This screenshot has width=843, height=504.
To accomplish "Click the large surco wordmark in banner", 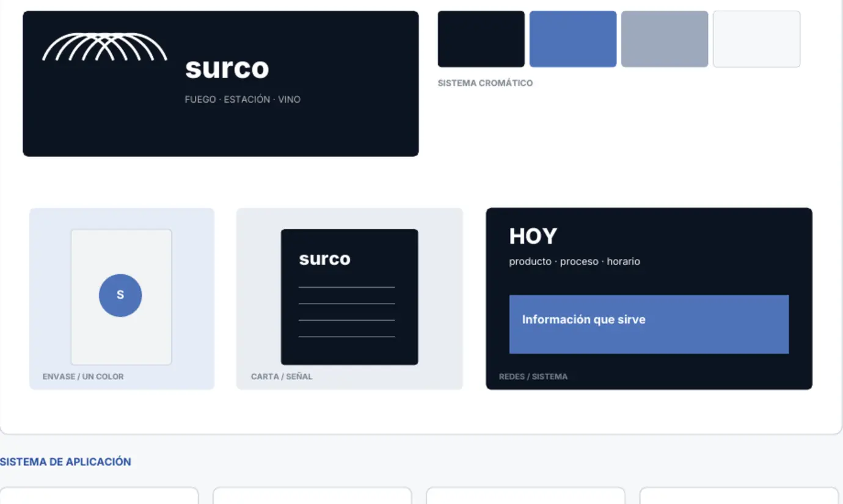I will tap(227, 68).
